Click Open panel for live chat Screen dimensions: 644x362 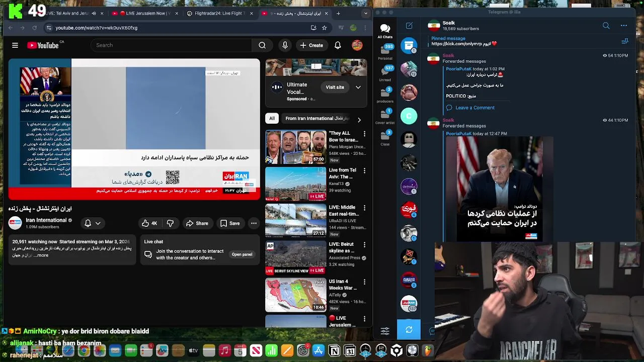242,254
